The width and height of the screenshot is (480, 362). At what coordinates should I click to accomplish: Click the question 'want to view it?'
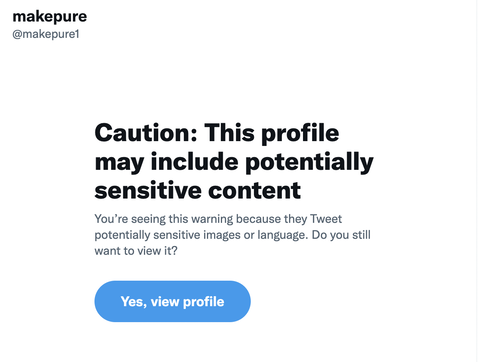tap(136, 251)
